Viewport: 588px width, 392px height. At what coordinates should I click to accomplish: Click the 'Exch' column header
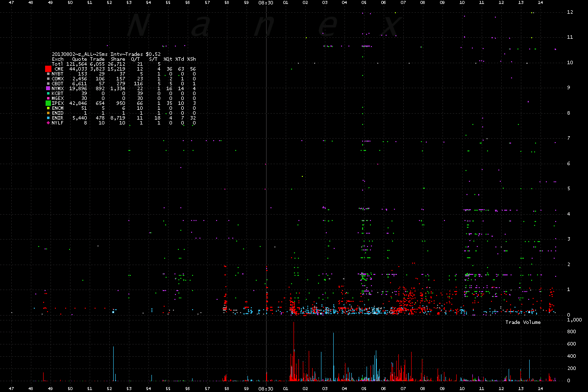pyautogui.click(x=58, y=59)
